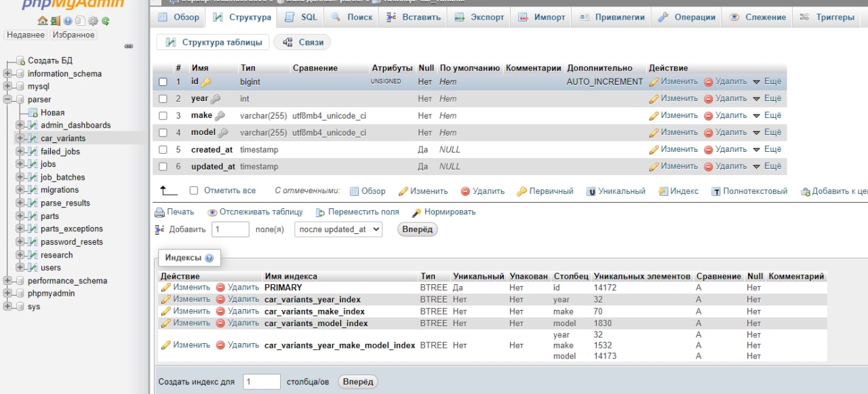Screen dimensions: 868x394
Task: Reload navigation panel green refresh icon
Action: point(105,21)
